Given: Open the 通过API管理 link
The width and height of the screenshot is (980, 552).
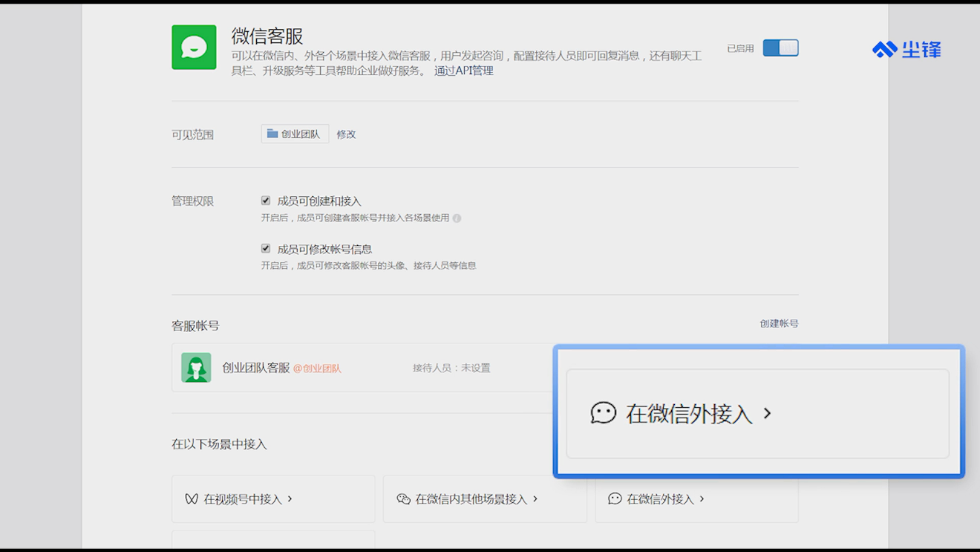Looking at the screenshot, I should coord(464,71).
